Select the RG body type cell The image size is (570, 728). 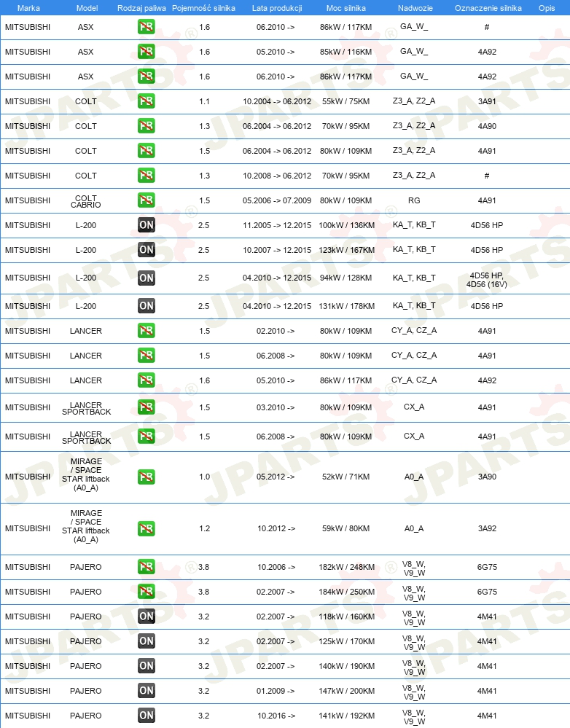414,200
